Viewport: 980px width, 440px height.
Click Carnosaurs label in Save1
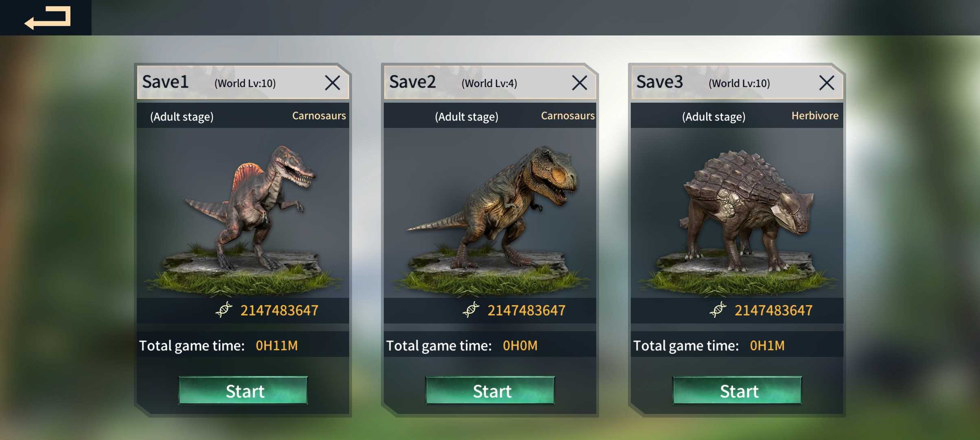click(319, 116)
